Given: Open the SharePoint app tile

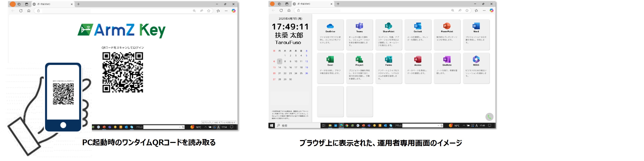Looking at the screenshot, I should click(x=389, y=35).
